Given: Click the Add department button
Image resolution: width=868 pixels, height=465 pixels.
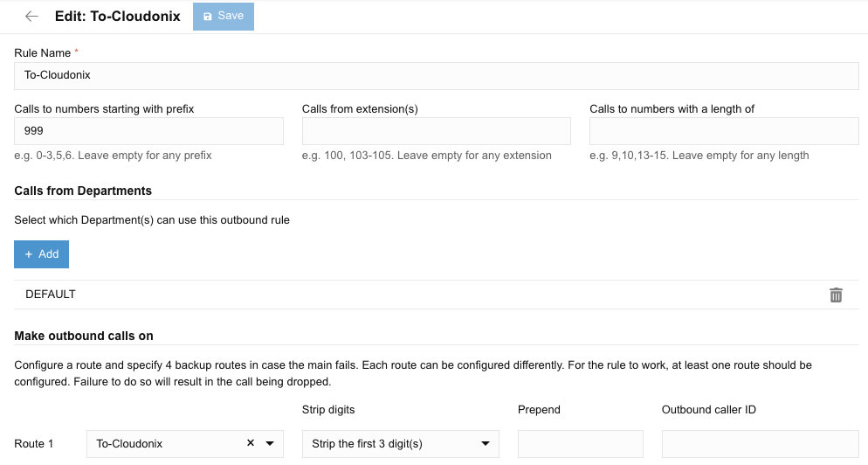Looking at the screenshot, I should (41, 253).
